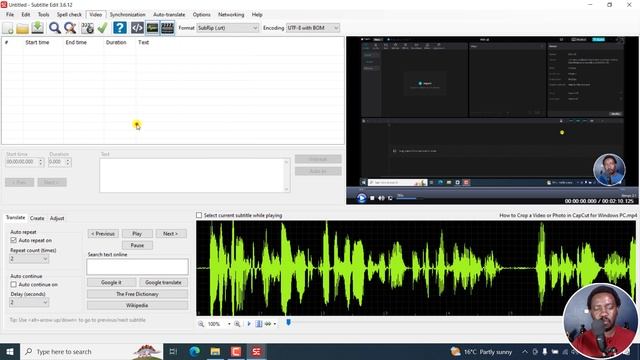Center waveform on video position
The image size is (640, 360).
pos(259,324)
